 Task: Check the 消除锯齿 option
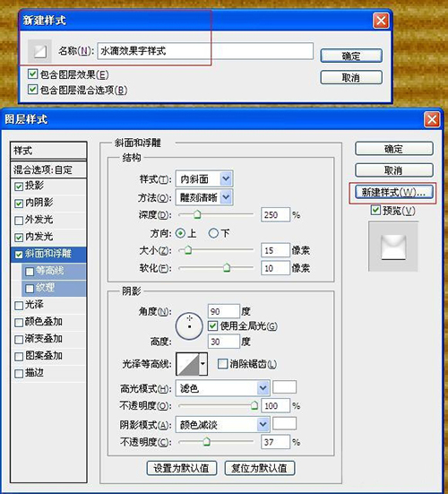point(222,364)
